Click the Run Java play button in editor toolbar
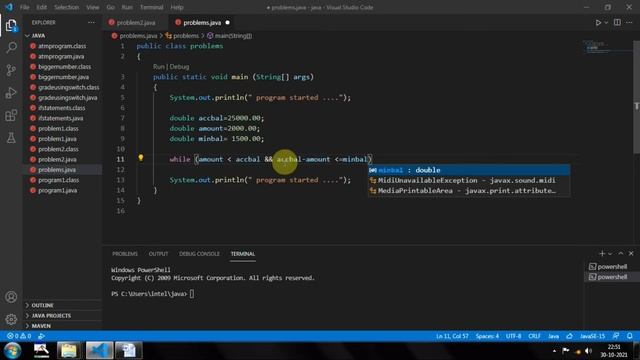Viewport: 640px width, 360px height. pos(598,22)
